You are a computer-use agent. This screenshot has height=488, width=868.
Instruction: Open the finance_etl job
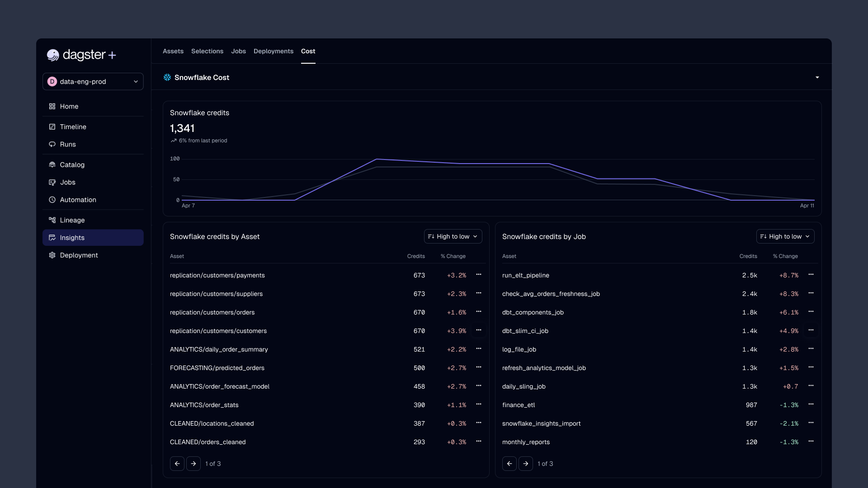click(519, 405)
